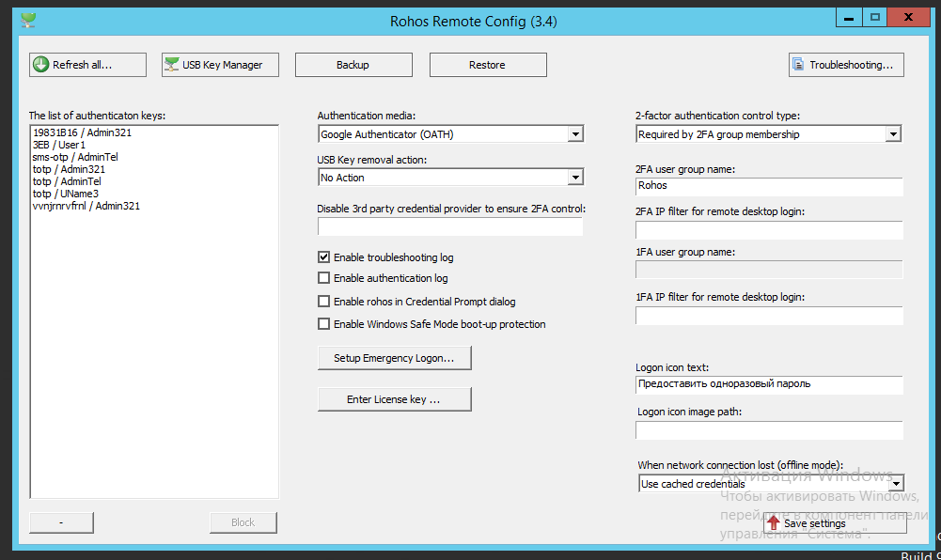The height and width of the screenshot is (560, 941).
Task: Minimize the Rohos Remote Config window
Action: (x=849, y=18)
